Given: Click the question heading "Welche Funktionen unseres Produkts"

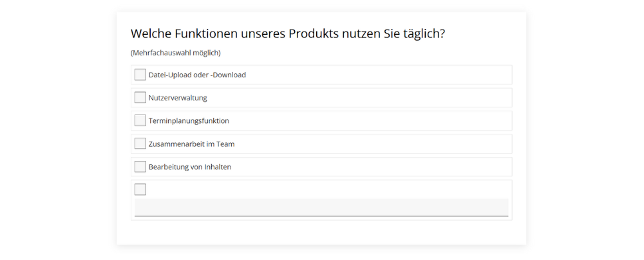Looking at the screenshot, I should [287, 33].
